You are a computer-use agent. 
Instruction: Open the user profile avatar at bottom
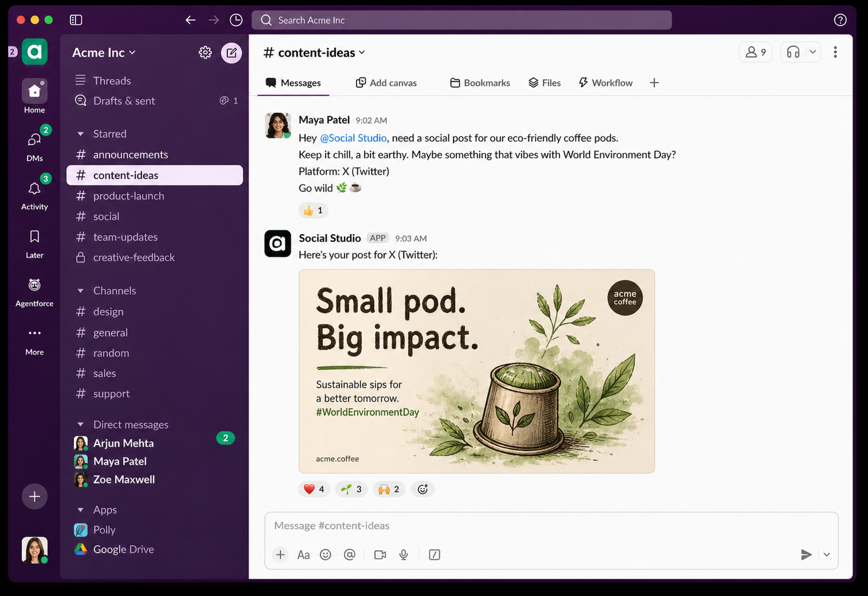click(34, 550)
